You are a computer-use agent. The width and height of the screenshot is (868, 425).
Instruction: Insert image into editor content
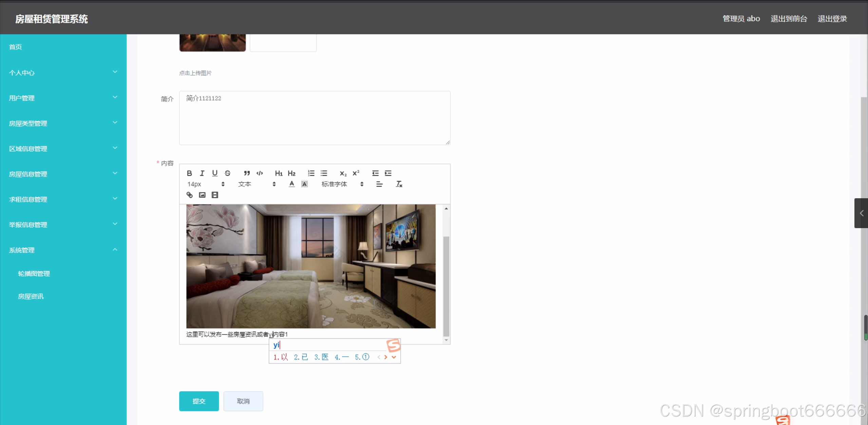coord(202,195)
